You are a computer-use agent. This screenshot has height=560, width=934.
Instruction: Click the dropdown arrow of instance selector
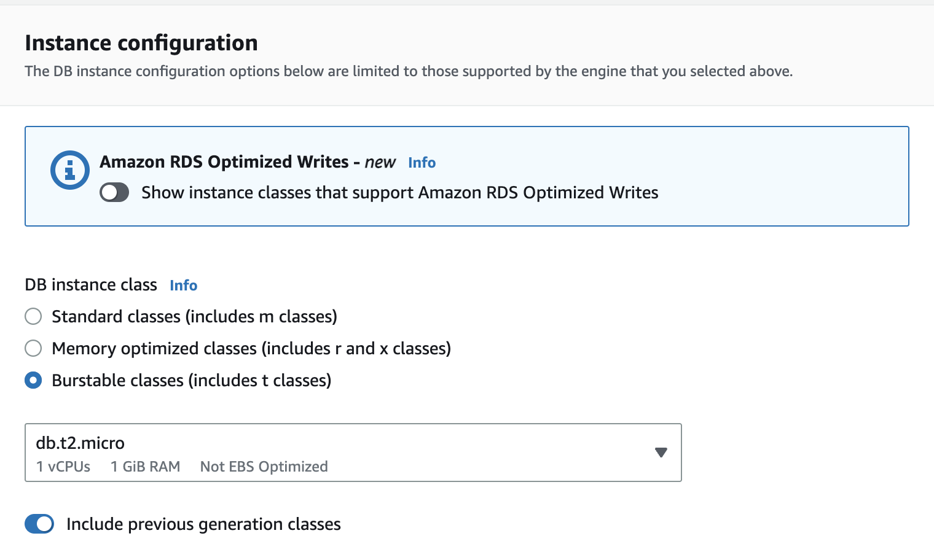click(661, 453)
